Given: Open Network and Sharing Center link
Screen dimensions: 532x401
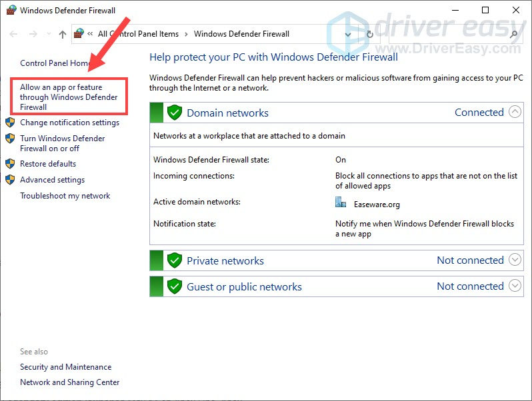Looking at the screenshot, I should [69, 382].
